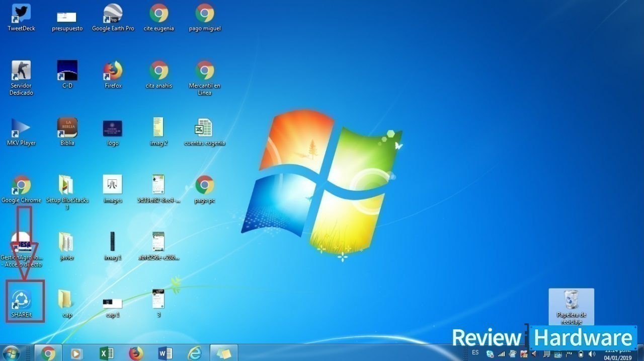644x361 pixels.
Task: Open the Windows Start menu
Action: [11, 353]
